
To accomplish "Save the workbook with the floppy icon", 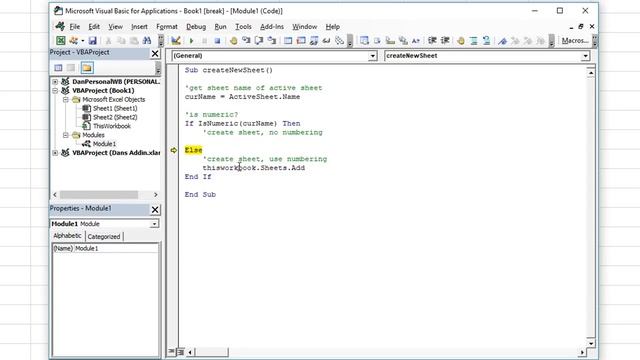I will (93, 40).
